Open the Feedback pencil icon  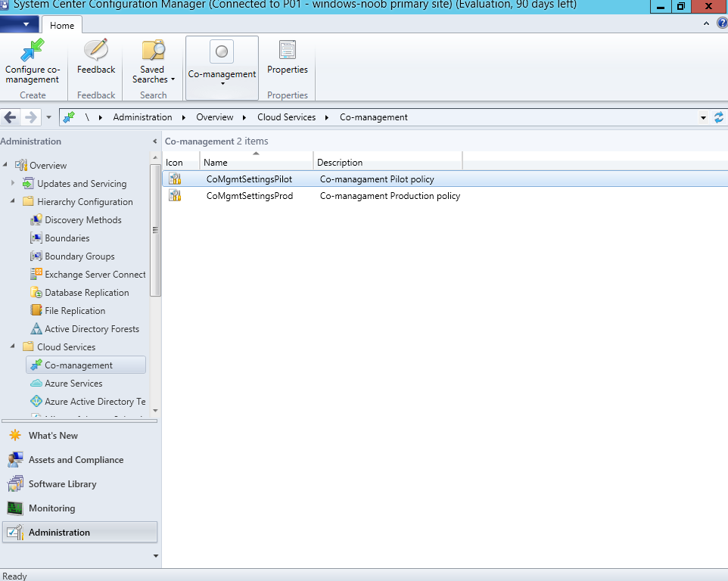pyautogui.click(x=95, y=50)
